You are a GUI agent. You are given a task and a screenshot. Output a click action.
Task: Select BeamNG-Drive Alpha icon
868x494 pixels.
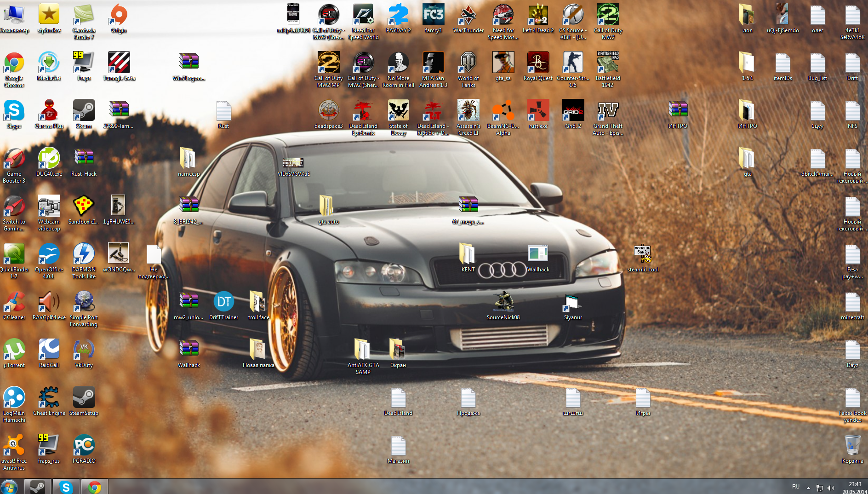(503, 117)
